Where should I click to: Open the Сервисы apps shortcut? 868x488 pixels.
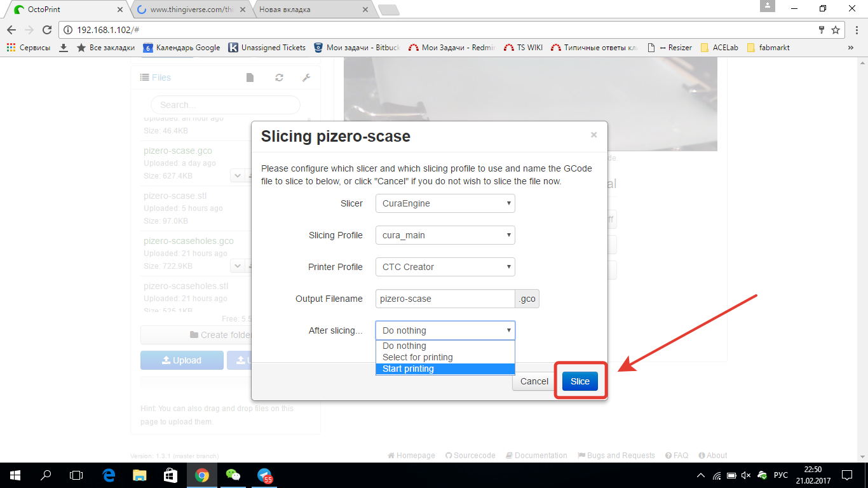(x=29, y=48)
